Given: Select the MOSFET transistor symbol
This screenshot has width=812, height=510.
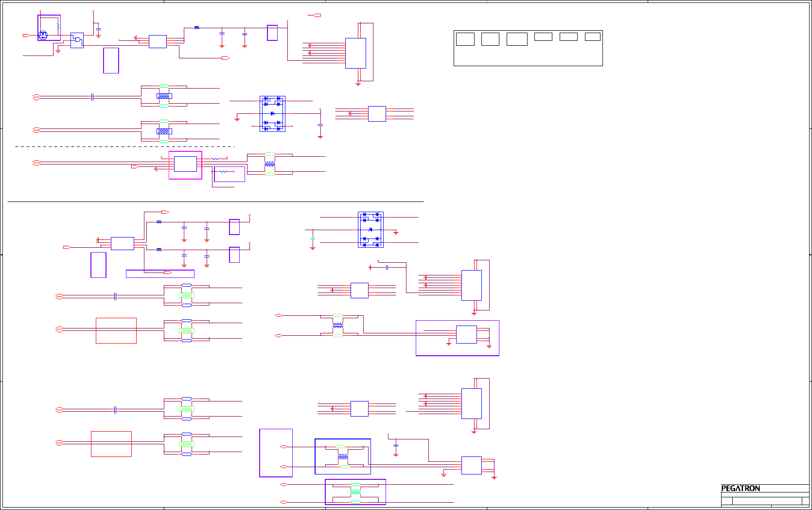Looking at the screenshot, I should [x=43, y=35].
